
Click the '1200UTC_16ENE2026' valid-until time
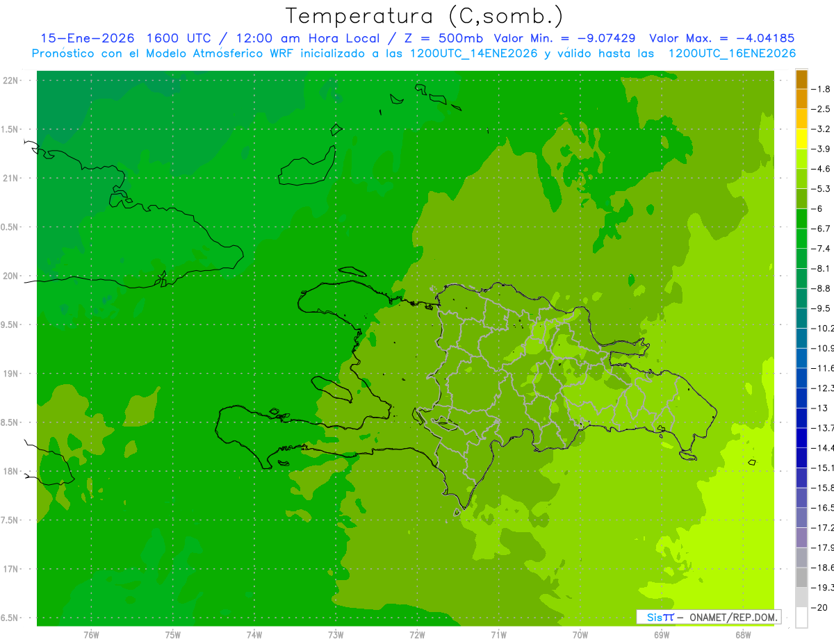(x=732, y=53)
